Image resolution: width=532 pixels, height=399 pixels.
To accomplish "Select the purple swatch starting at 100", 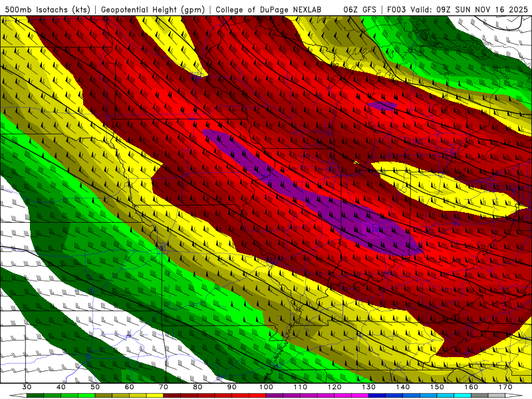I will tap(275, 396).
